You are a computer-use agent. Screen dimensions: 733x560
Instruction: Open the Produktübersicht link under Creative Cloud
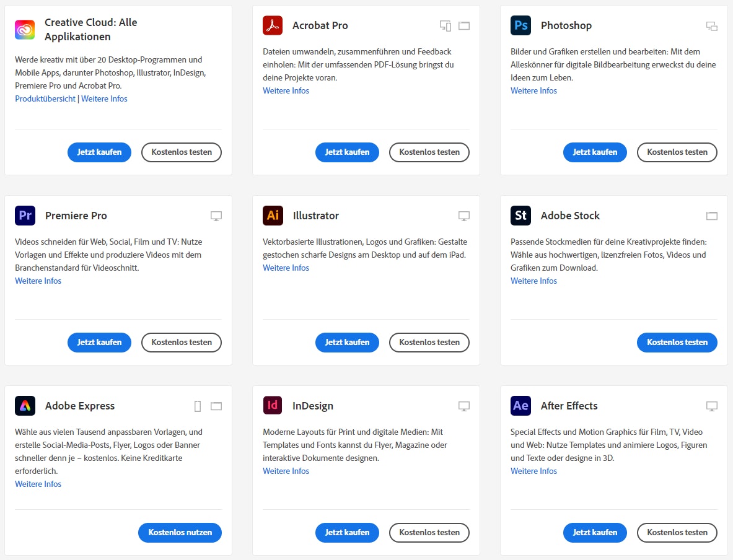click(x=45, y=98)
